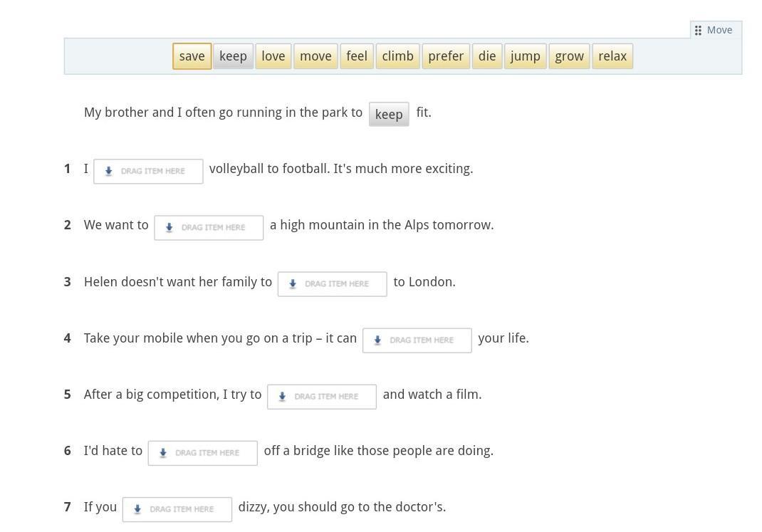The image size is (762, 532).
Task: Pick the 'prefer' word tile
Action: click(446, 56)
